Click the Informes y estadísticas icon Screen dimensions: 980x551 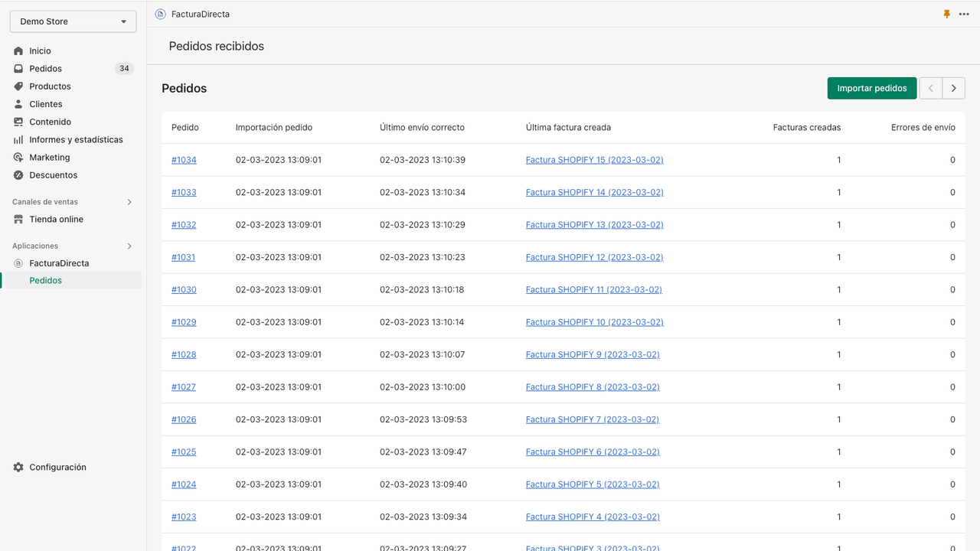(x=18, y=139)
